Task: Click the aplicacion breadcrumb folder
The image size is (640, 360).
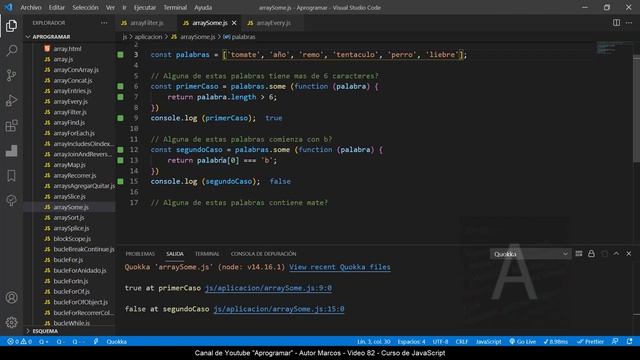Action: pyautogui.click(x=148, y=37)
